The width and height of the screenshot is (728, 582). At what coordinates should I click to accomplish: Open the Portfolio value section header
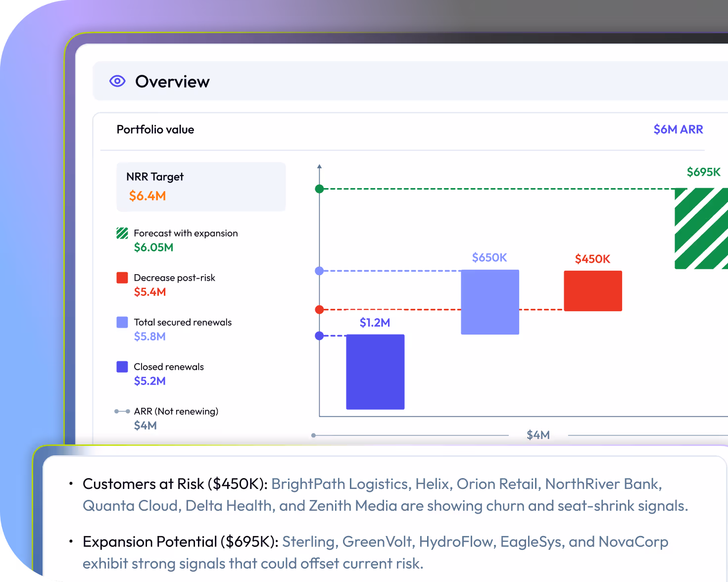click(155, 129)
